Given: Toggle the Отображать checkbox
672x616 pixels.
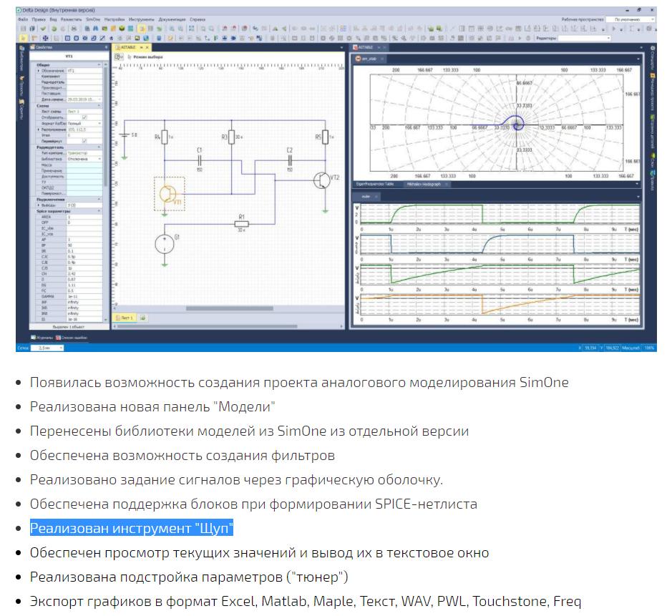Looking at the screenshot, I should click(84, 117).
